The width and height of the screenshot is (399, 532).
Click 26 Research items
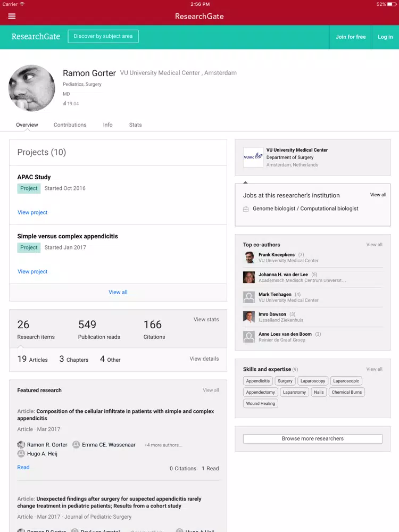tap(36, 330)
